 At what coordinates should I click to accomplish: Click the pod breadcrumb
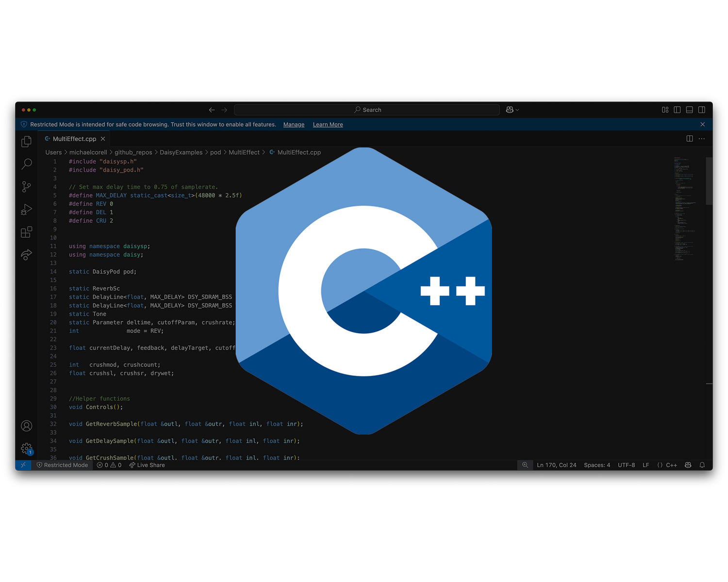point(215,152)
